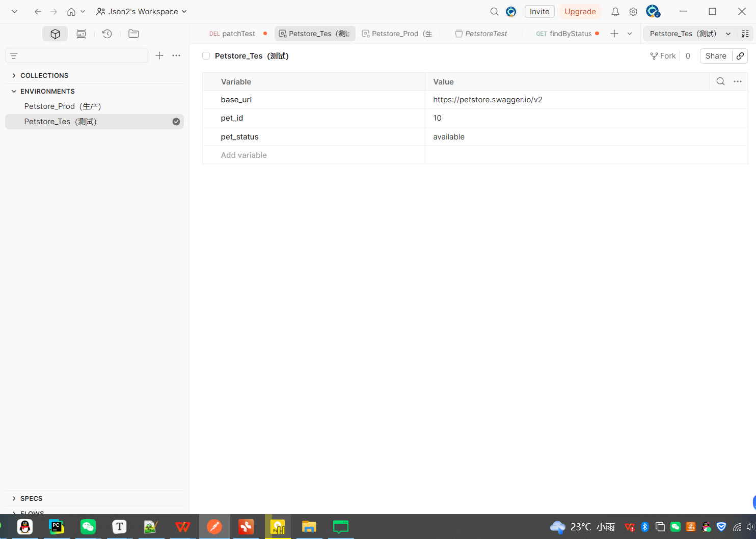Select Petstore_Tes environment in sidebar
This screenshot has height=539, width=756.
tap(95, 122)
